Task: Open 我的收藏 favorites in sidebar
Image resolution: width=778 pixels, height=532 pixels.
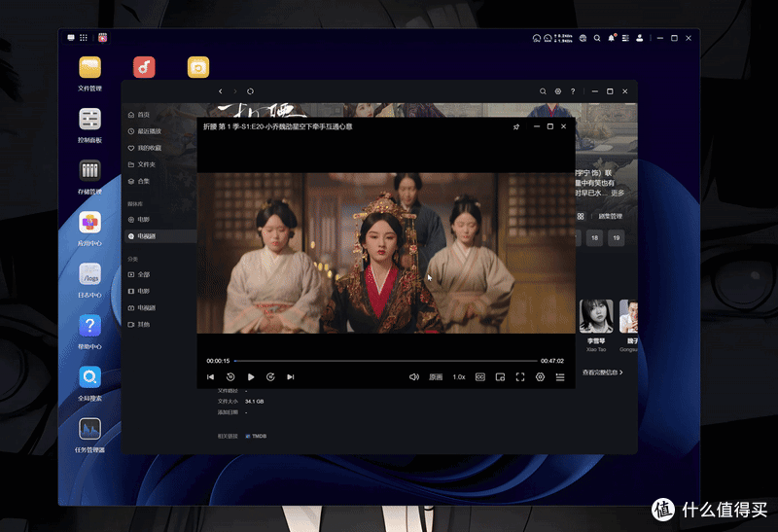Action: pyautogui.click(x=159, y=148)
